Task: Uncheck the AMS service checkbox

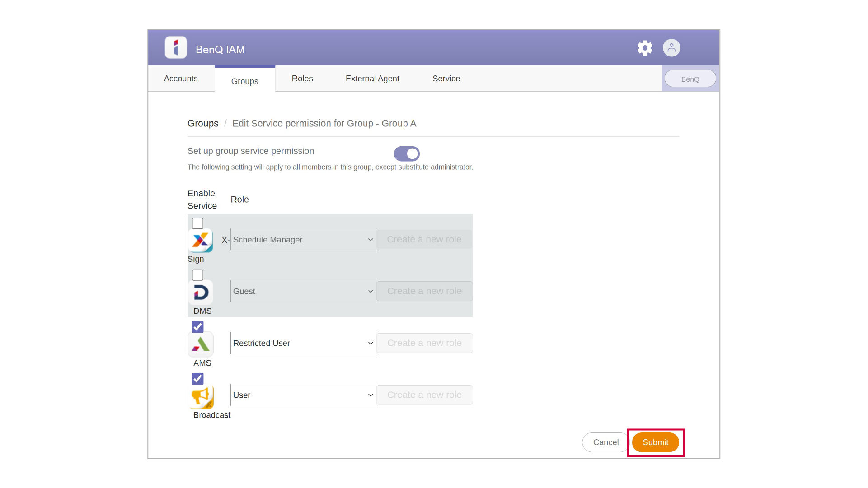Action: (x=197, y=327)
